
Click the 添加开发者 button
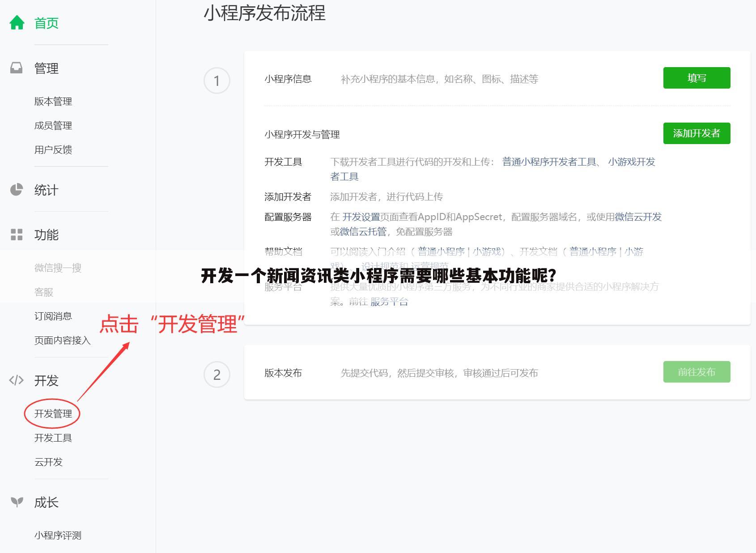[697, 133]
